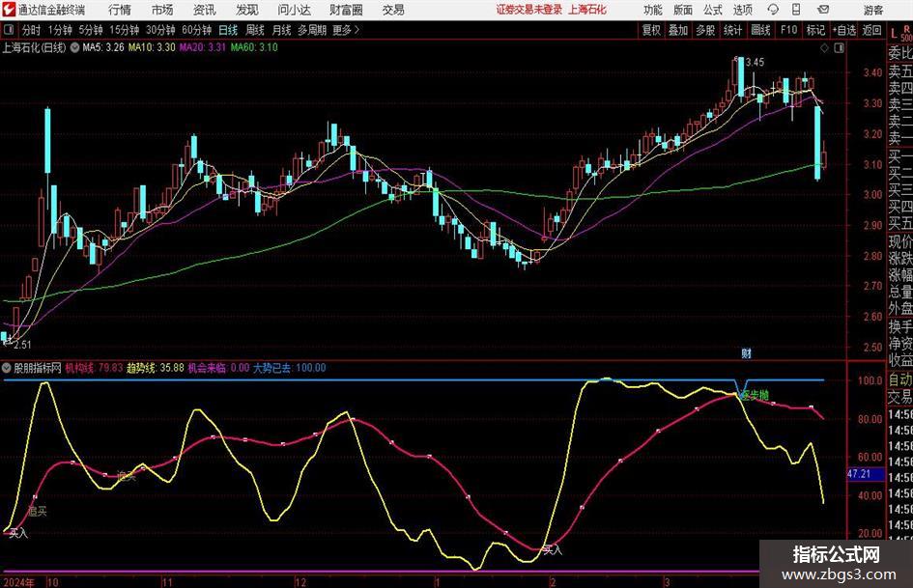The image size is (913, 588).
Task: Expand 更多 period options
Action: click(x=346, y=30)
